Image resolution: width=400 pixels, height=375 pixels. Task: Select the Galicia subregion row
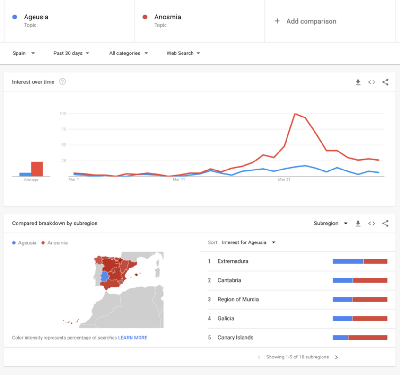298,318
